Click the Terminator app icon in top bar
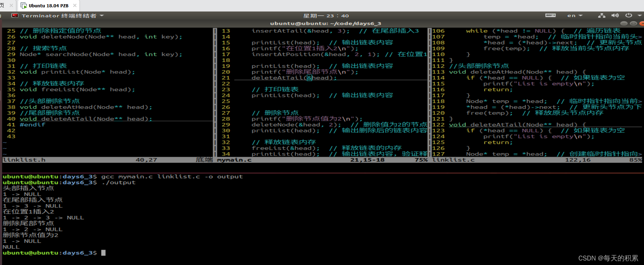 pyautogui.click(x=15, y=16)
